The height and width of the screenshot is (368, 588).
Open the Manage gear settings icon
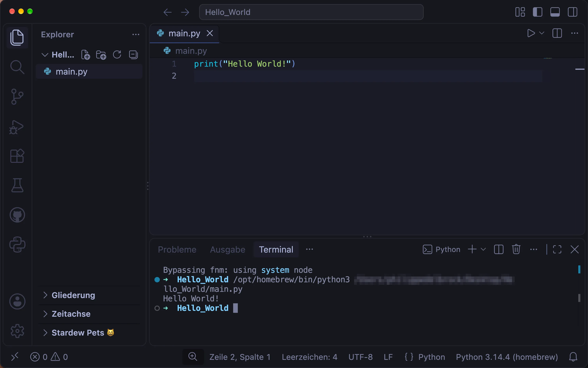coord(17,331)
